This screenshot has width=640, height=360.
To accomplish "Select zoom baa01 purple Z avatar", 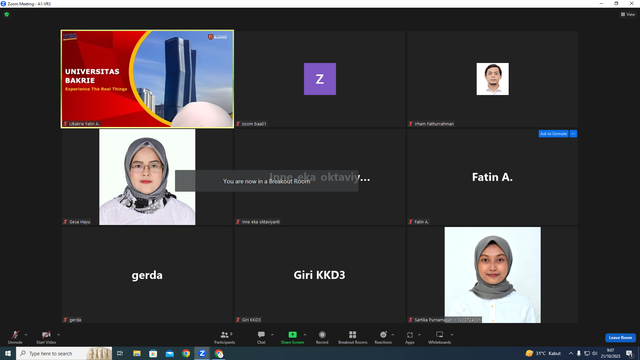I will [x=320, y=79].
